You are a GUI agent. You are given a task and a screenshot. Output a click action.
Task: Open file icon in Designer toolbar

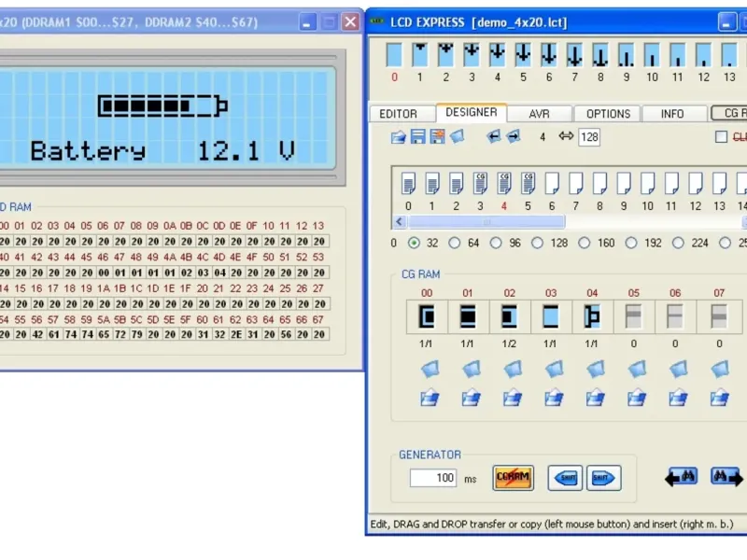[399, 137]
